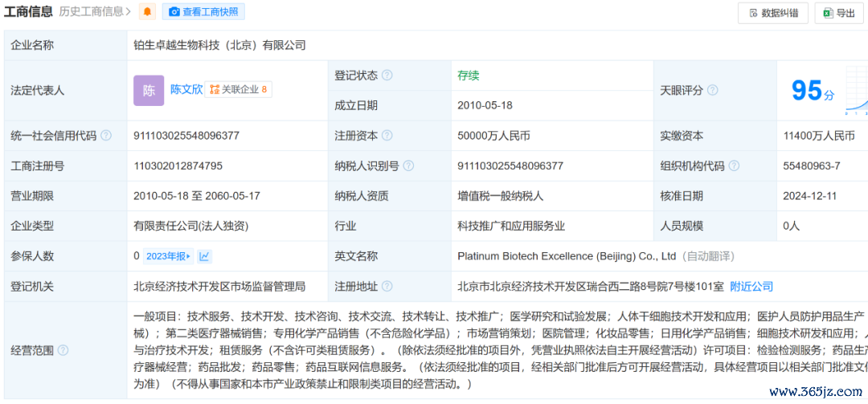Click help icon beside 组织机构代码
This screenshot has width=868, height=404.
pyautogui.click(x=734, y=166)
